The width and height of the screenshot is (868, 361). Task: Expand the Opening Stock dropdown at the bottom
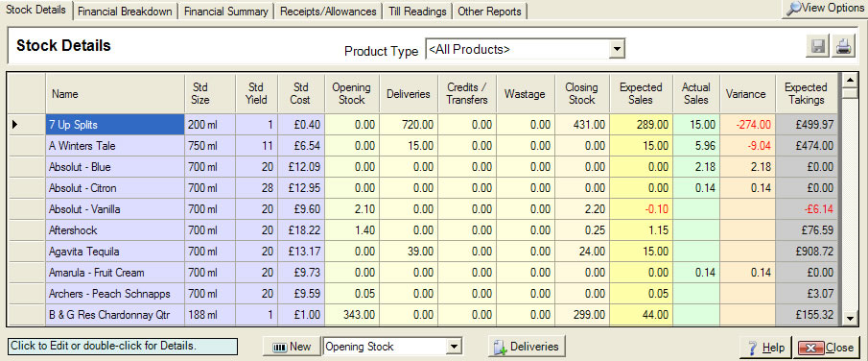click(x=454, y=348)
